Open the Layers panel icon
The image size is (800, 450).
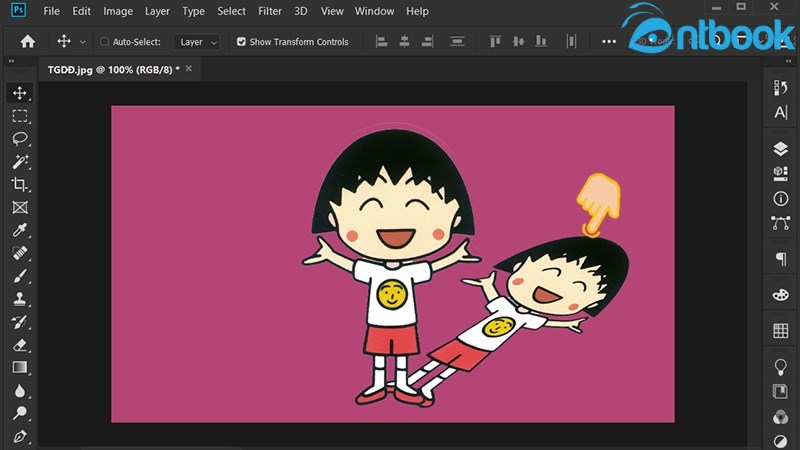click(781, 149)
